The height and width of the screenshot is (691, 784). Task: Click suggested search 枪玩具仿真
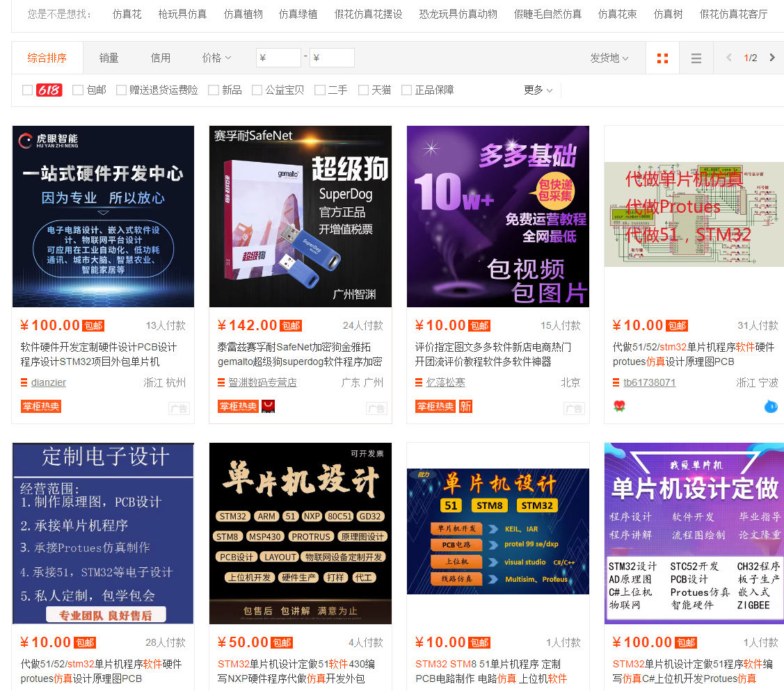(x=182, y=14)
